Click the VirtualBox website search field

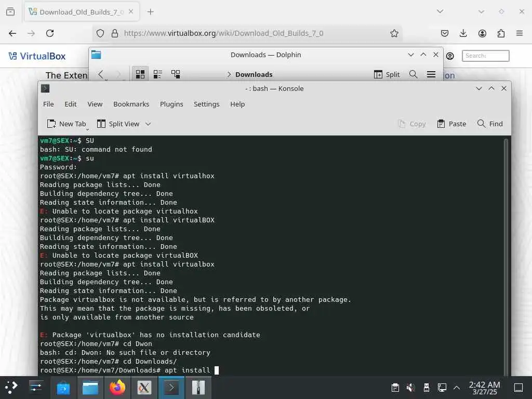486,56
